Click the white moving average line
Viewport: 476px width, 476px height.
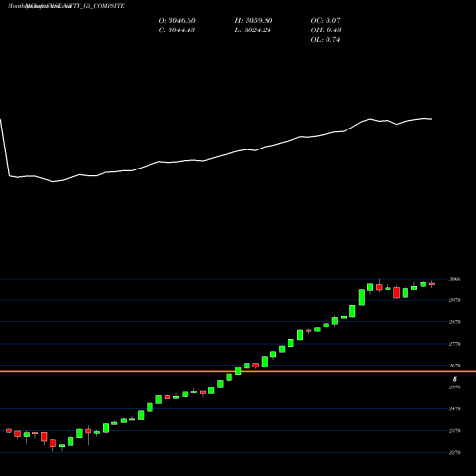[216, 150]
